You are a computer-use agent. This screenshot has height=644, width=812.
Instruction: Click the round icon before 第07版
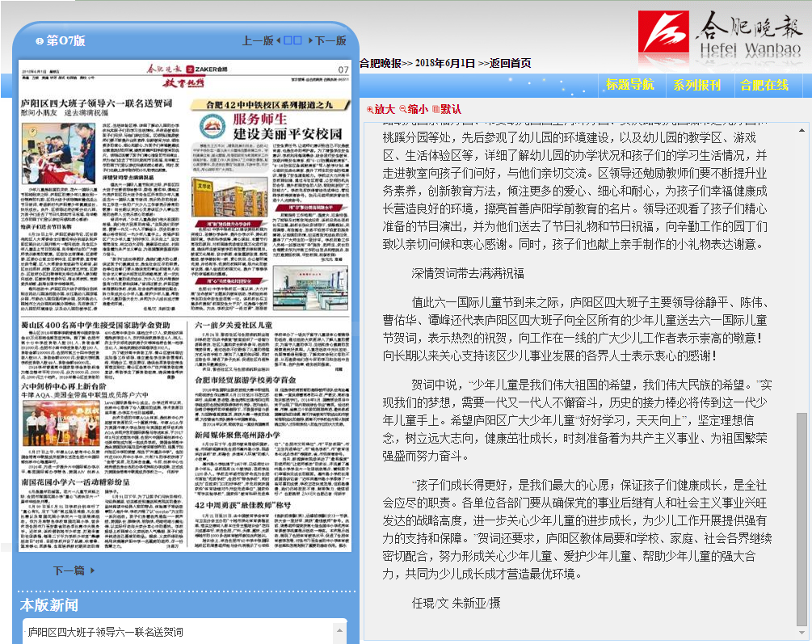tap(40, 41)
